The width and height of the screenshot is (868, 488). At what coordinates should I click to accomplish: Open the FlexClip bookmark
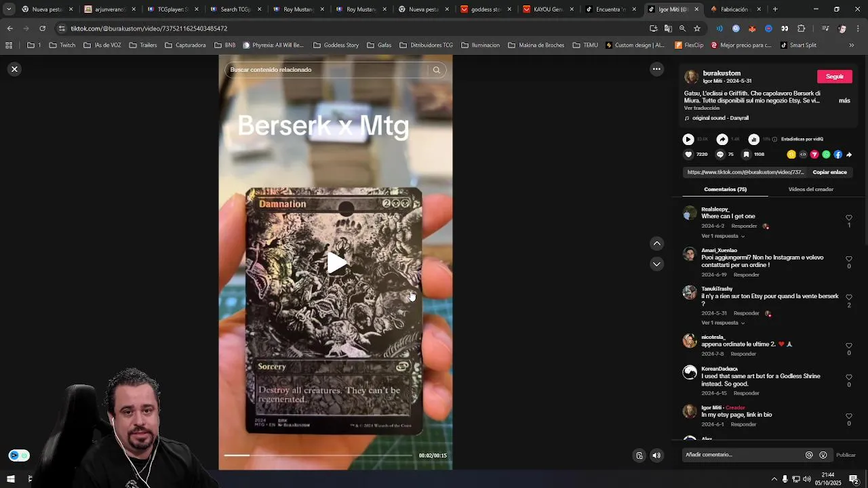click(689, 45)
